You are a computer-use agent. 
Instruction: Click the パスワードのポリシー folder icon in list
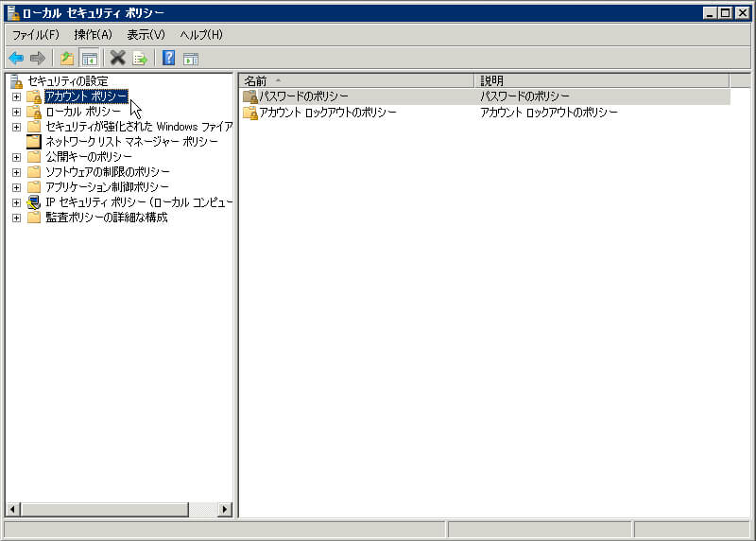pos(250,96)
